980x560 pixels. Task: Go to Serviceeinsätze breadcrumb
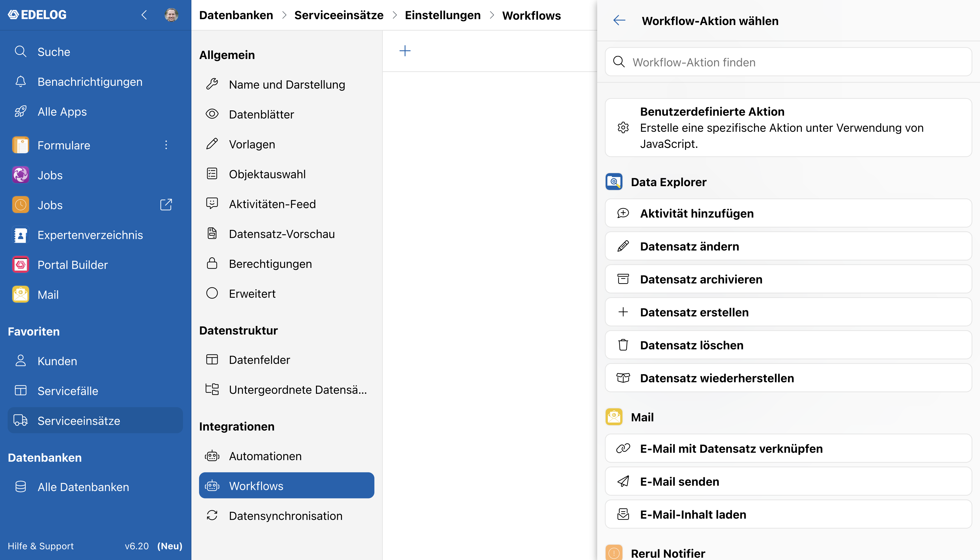[339, 15]
